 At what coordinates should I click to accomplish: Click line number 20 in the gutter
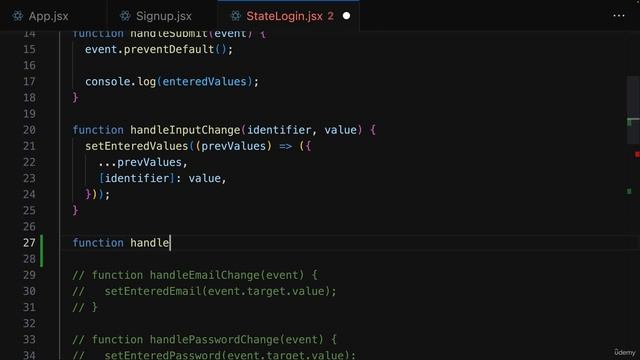tap(29, 130)
